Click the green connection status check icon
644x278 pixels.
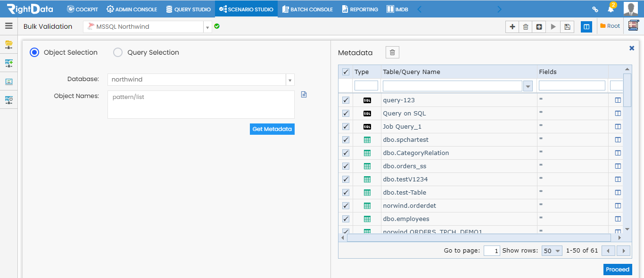(x=217, y=26)
